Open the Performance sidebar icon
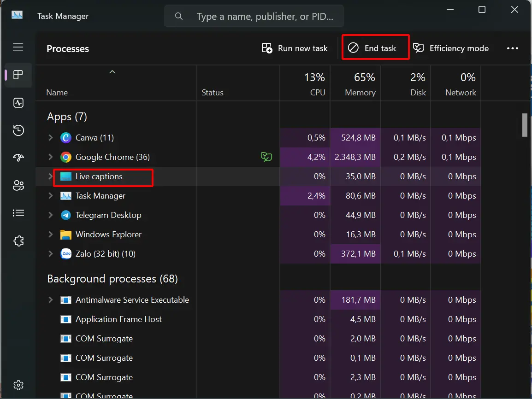 coord(18,103)
